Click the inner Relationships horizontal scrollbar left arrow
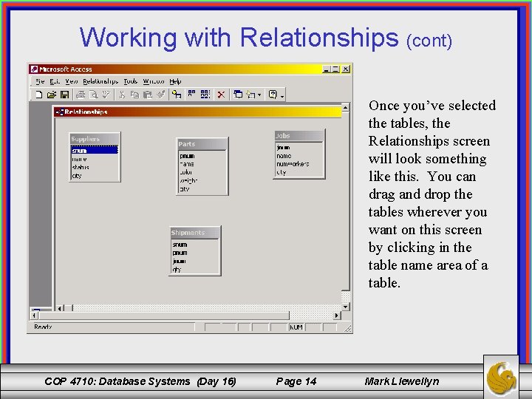The height and width of the screenshot is (399, 532). 60,308
